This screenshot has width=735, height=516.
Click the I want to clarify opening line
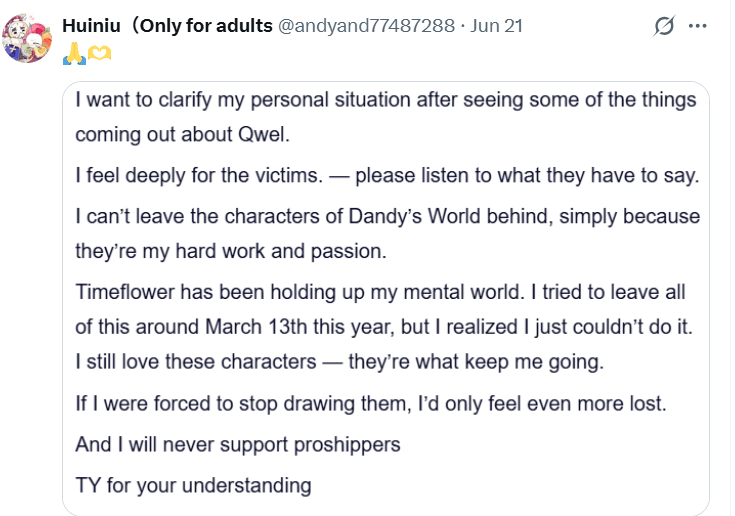click(386, 100)
